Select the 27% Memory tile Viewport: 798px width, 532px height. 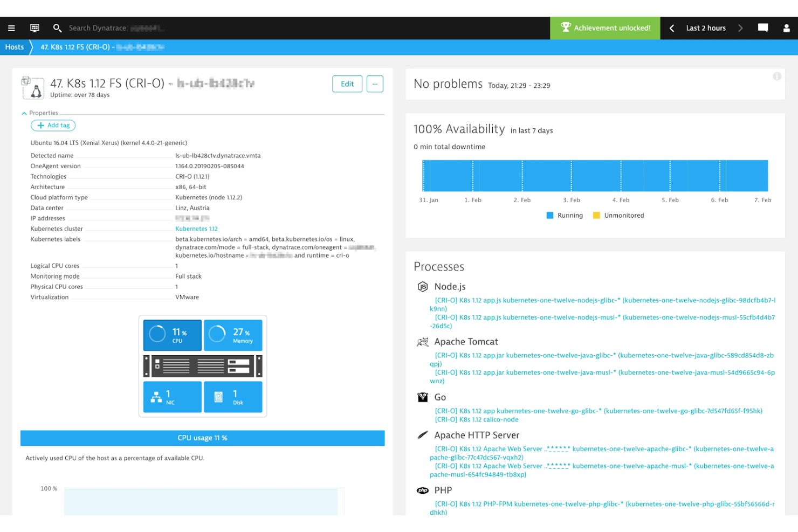pos(233,335)
